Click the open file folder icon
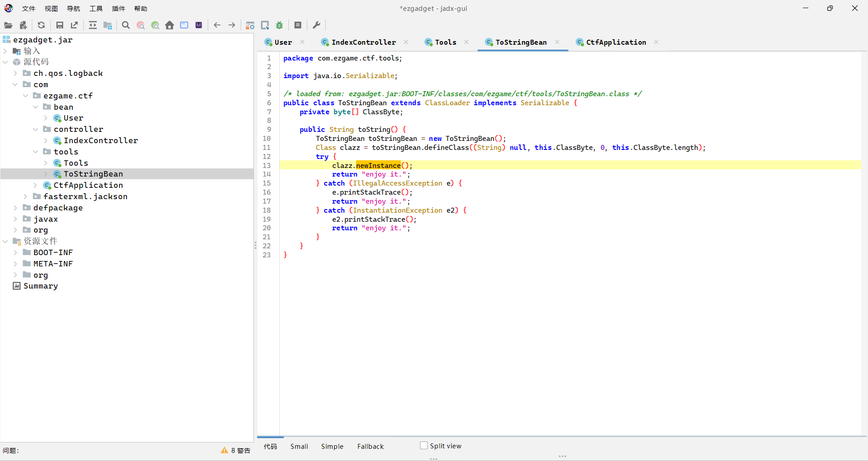This screenshot has width=868, height=461. tap(8, 25)
